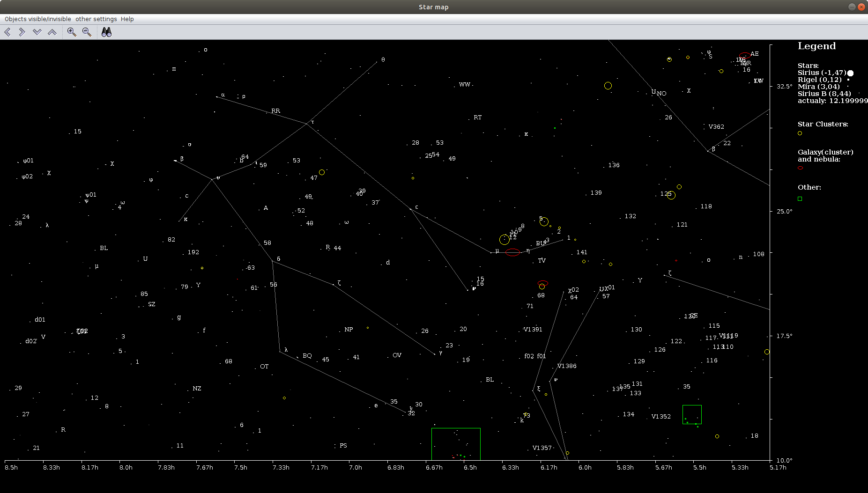Click the star label 141
The height and width of the screenshot is (493, 868).
(x=582, y=252)
